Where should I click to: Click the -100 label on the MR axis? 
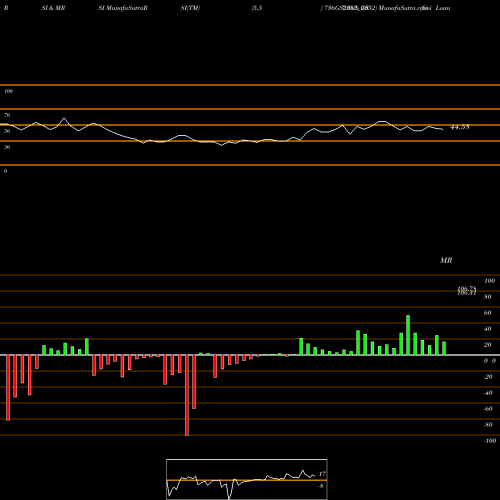click(490, 441)
